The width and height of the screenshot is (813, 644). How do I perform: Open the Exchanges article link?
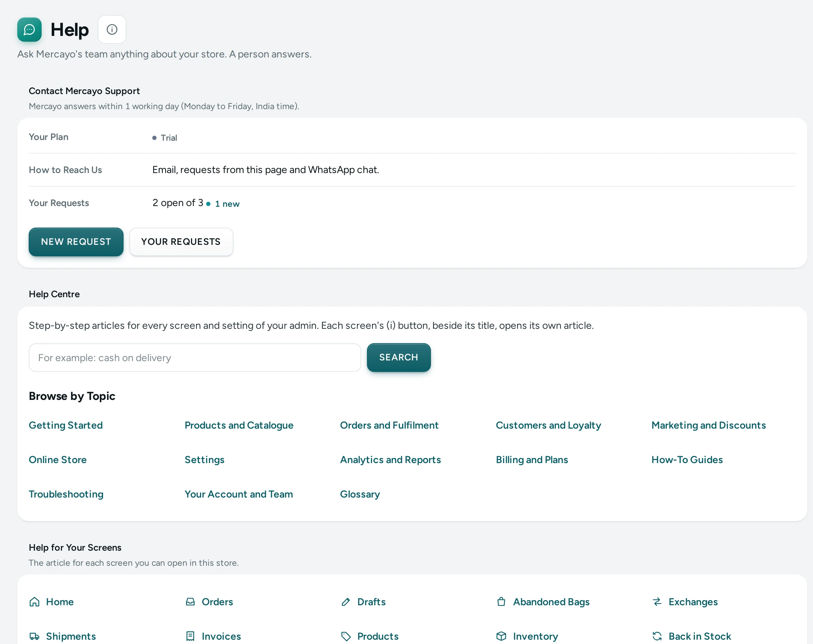click(x=693, y=602)
